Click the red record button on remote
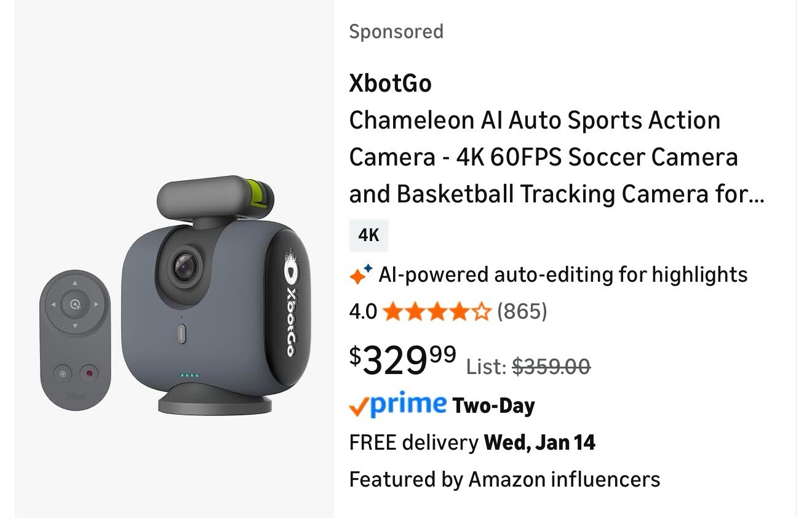This screenshot has height=518, width=812. (x=90, y=373)
